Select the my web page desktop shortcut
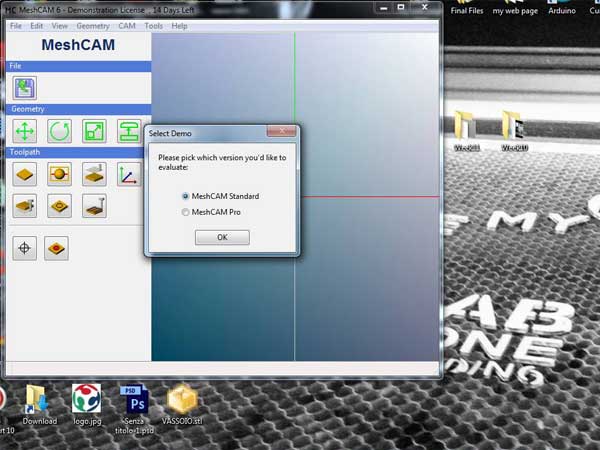This screenshot has width=600, height=450. click(x=515, y=8)
